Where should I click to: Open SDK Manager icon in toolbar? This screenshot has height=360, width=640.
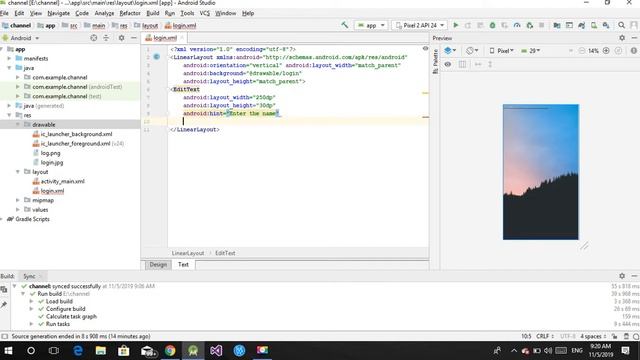[606, 25]
